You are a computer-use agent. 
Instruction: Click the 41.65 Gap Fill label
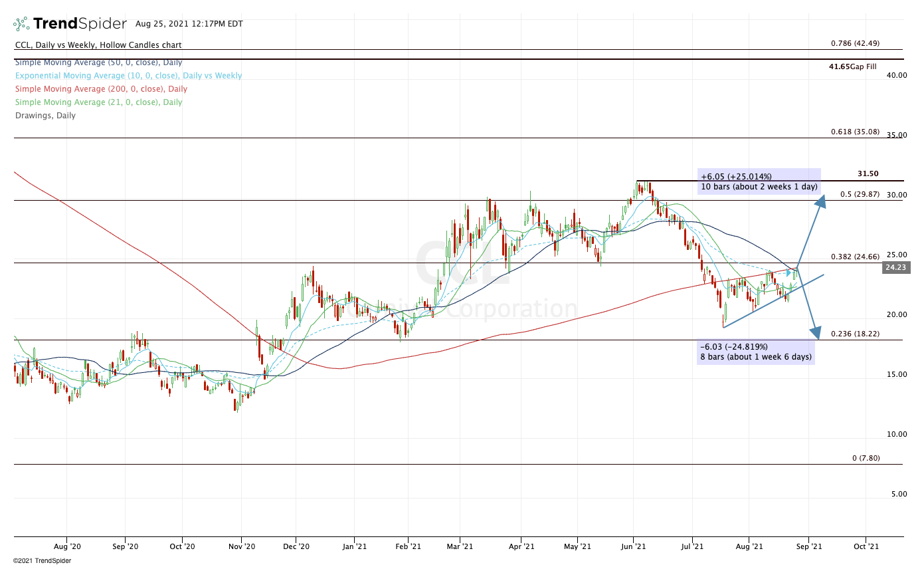click(x=854, y=66)
